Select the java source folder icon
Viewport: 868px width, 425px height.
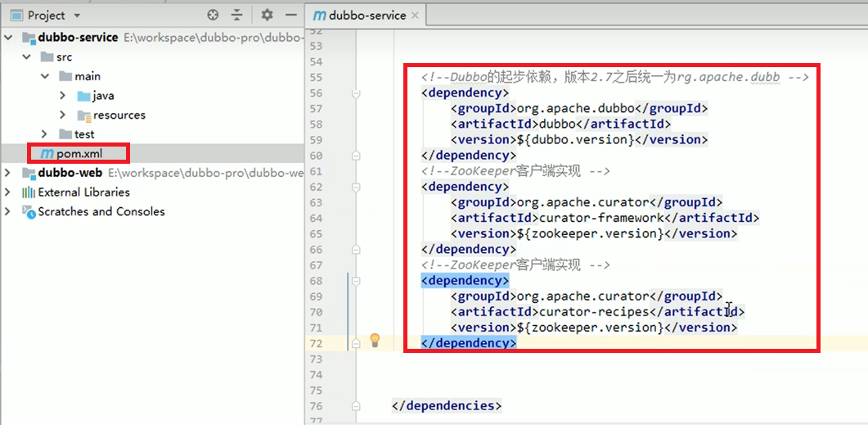pos(83,96)
